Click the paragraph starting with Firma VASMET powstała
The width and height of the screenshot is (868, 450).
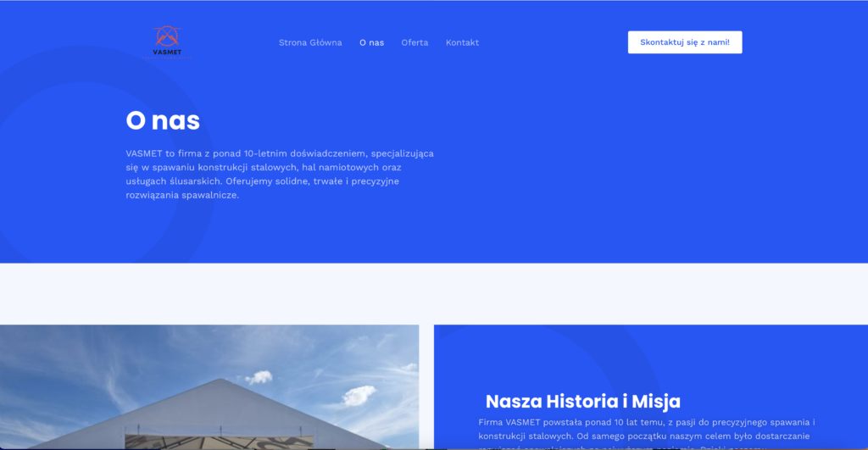pos(646,429)
